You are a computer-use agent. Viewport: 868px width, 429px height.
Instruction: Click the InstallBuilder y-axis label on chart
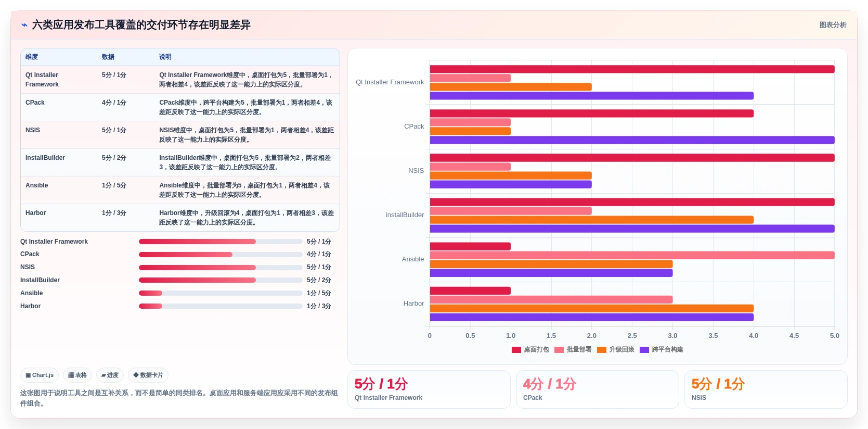(405, 215)
